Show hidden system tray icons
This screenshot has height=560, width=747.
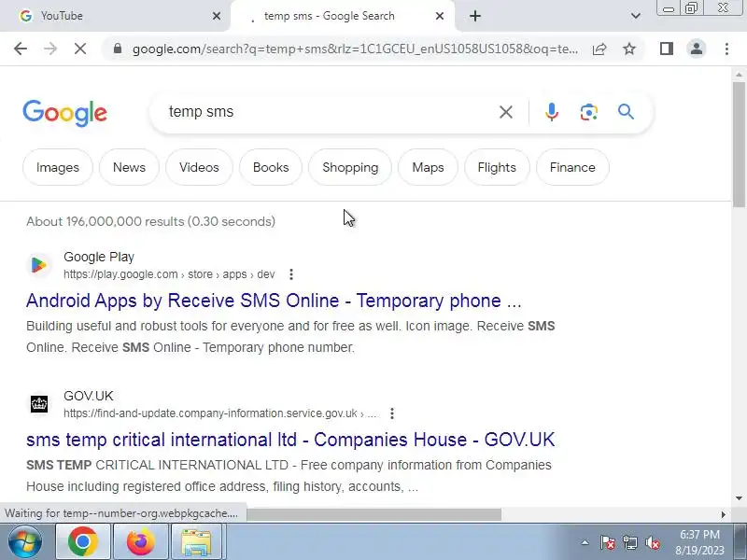click(x=585, y=542)
